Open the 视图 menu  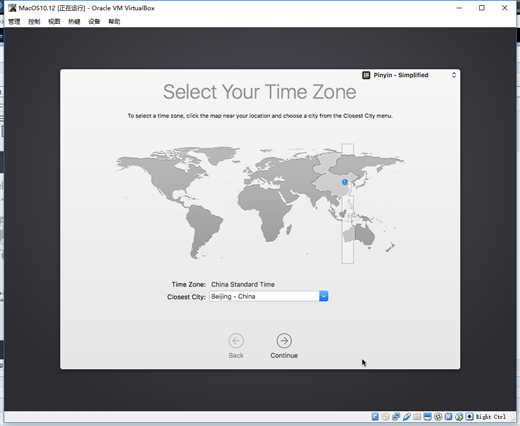54,21
